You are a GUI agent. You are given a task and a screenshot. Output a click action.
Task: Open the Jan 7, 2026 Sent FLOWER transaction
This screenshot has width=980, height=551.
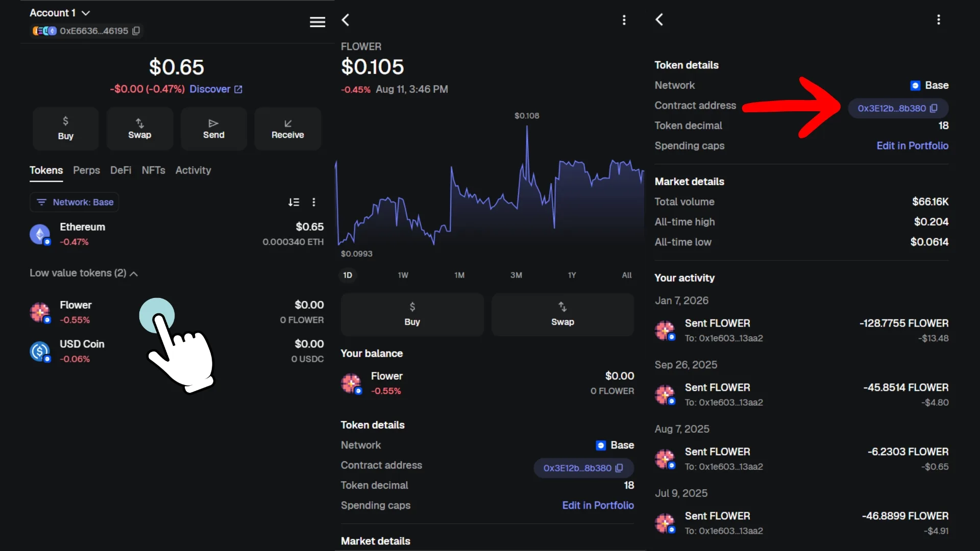pos(801,331)
